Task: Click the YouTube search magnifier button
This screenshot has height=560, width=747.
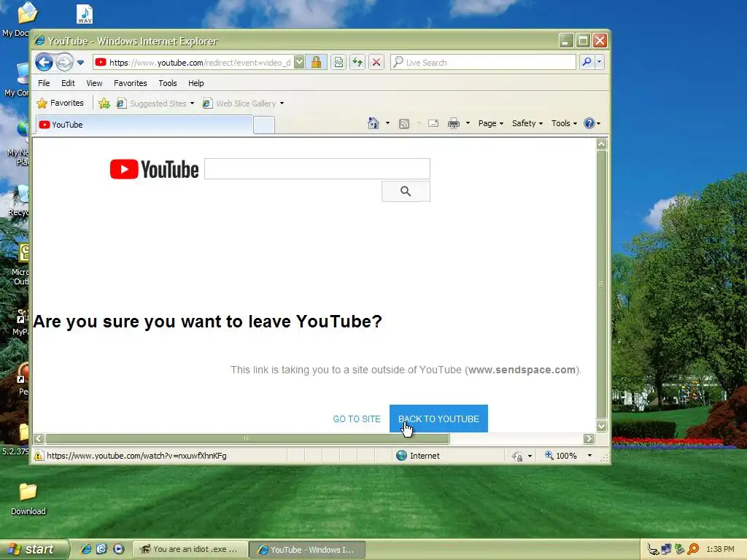Action: click(x=406, y=191)
